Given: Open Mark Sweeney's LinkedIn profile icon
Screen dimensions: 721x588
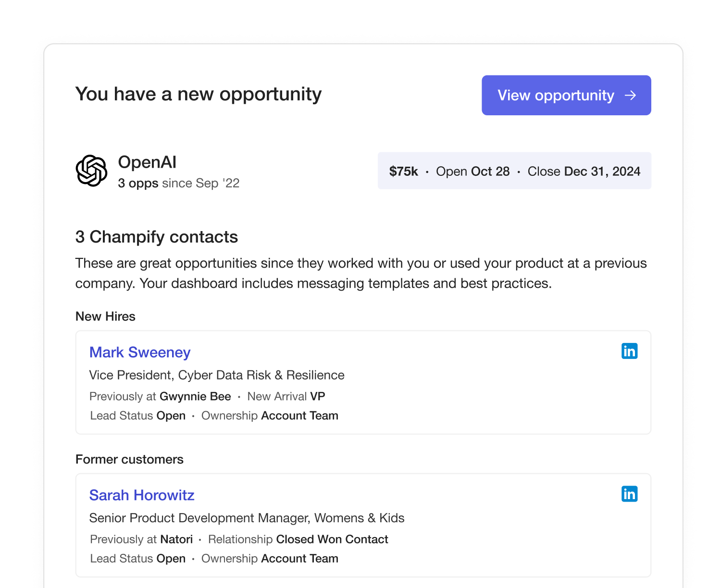Looking at the screenshot, I should (629, 351).
